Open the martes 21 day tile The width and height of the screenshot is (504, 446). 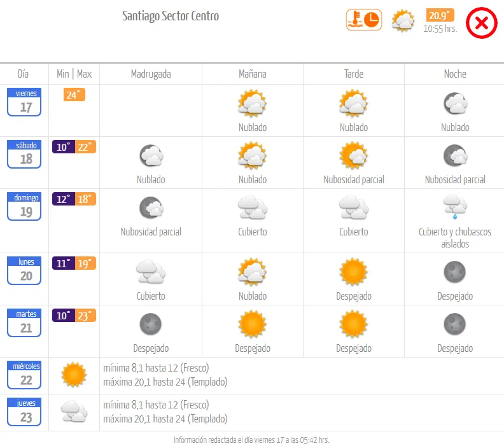pos(25,323)
